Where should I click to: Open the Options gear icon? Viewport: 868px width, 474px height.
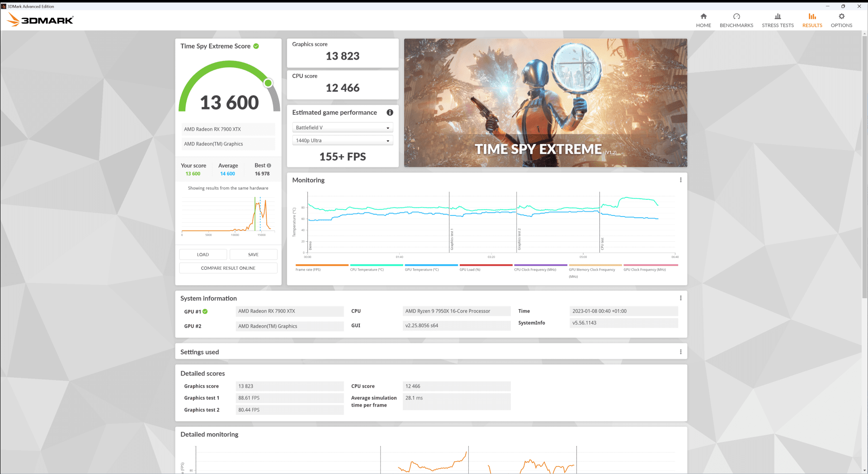point(841,16)
